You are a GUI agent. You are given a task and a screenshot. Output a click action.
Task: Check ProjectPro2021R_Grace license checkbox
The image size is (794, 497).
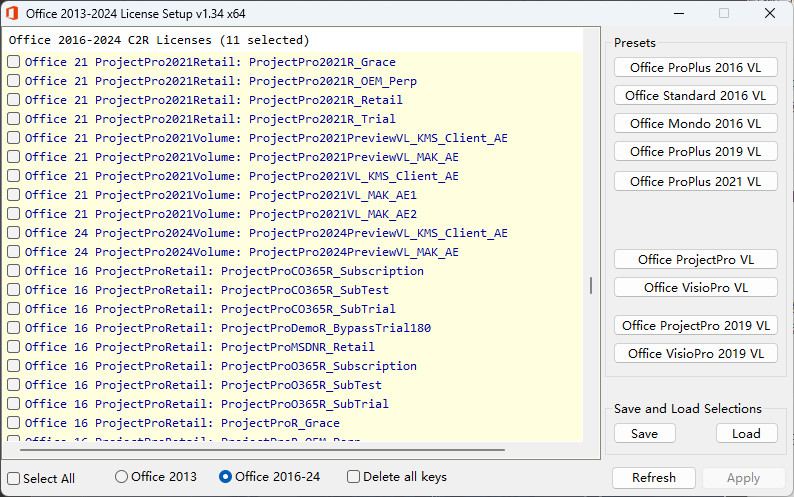click(14, 62)
